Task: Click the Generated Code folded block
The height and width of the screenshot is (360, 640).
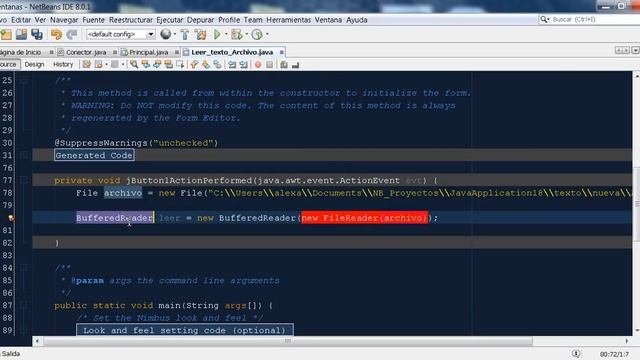Action: tap(94, 155)
